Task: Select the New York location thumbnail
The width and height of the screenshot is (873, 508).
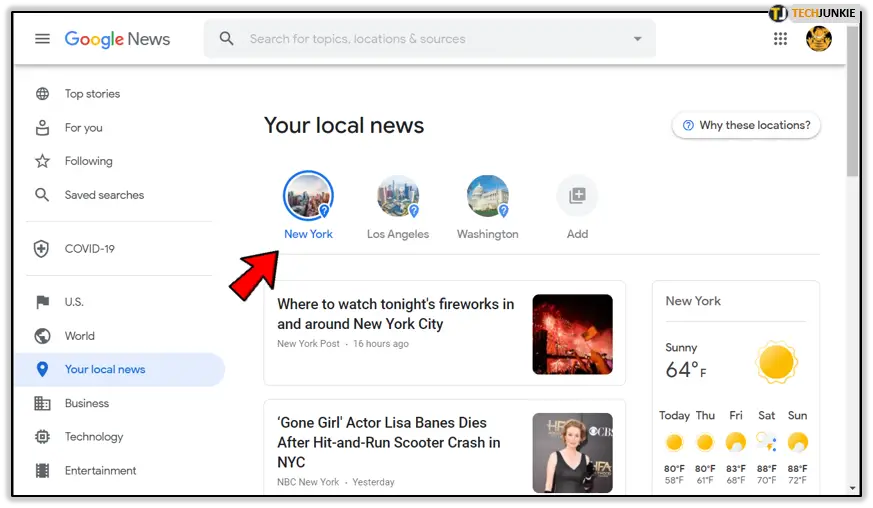Action: (x=308, y=196)
